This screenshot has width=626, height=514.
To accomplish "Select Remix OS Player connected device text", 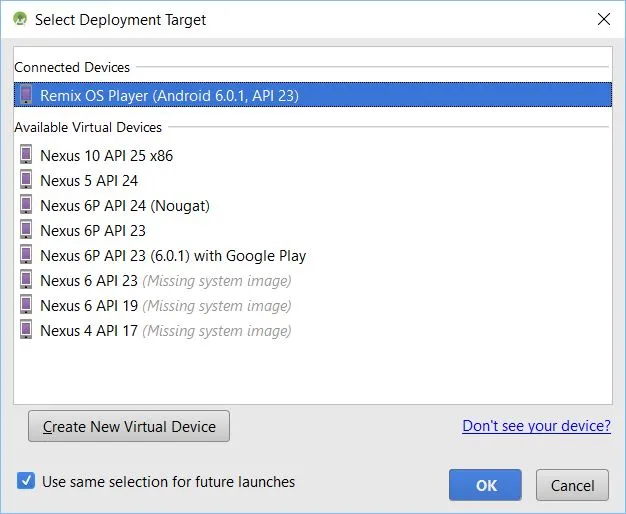I will click(x=169, y=96).
